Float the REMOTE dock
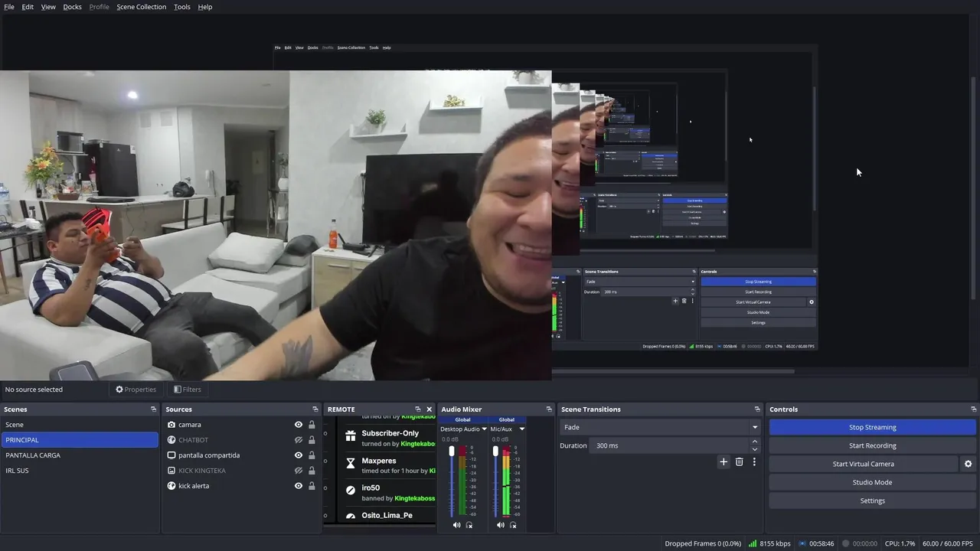This screenshot has height=551, width=980. [x=418, y=409]
